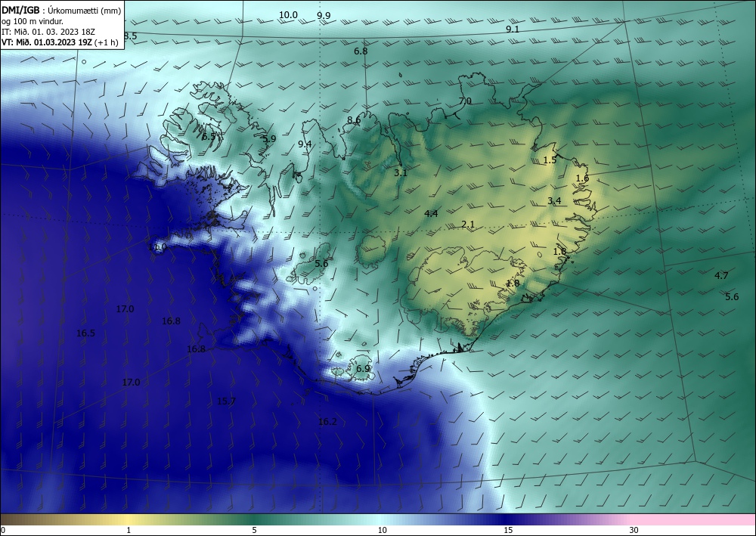Click the 6.8 value north of Iceland

pos(361,51)
